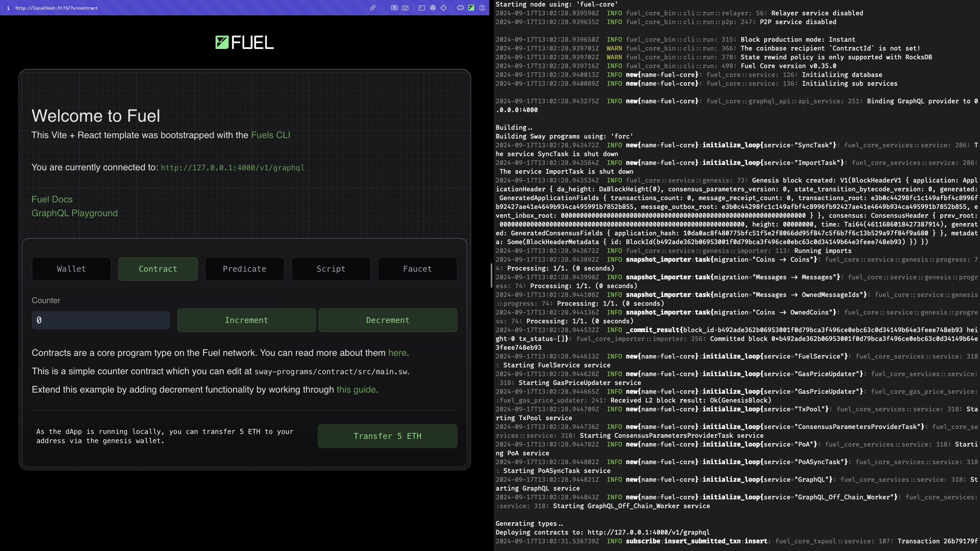Screen dimensions: 980x551
Task: Click the sway-programs/contract/src/main.sw path text
Action: (x=331, y=372)
